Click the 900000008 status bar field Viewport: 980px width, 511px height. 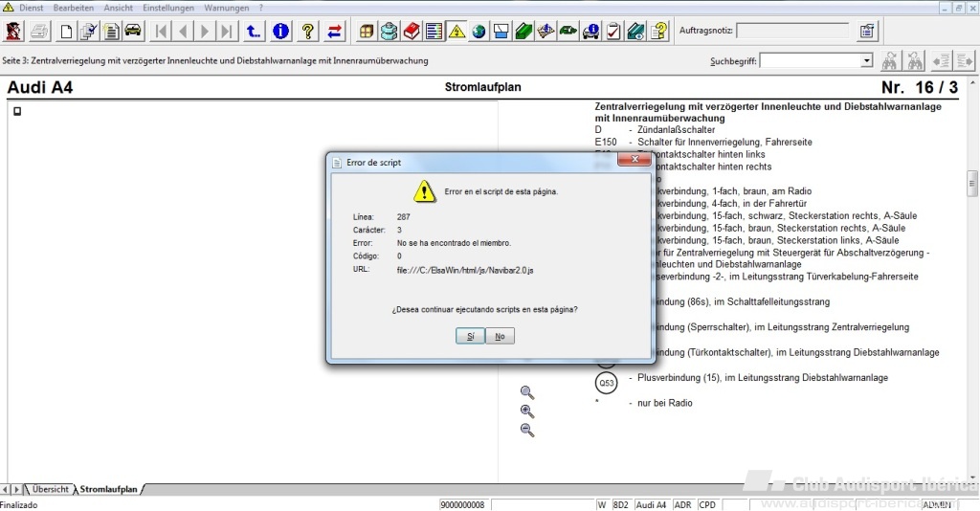point(464,504)
